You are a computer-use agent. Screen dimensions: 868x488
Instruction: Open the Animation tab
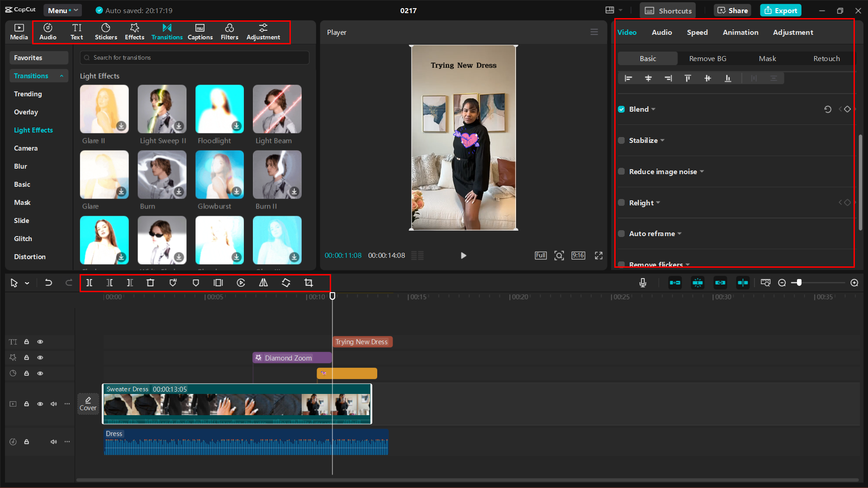click(x=740, y=32)
